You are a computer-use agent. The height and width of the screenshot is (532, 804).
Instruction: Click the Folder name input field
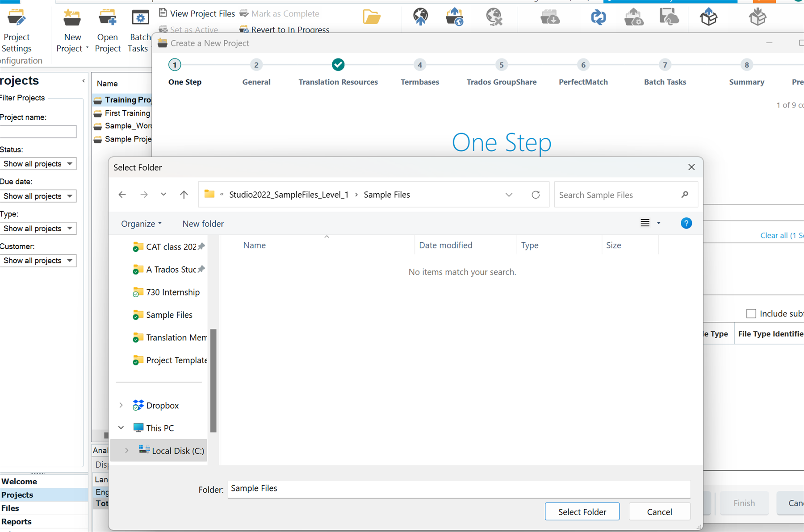pyautogui.click(x=459, y=489)
